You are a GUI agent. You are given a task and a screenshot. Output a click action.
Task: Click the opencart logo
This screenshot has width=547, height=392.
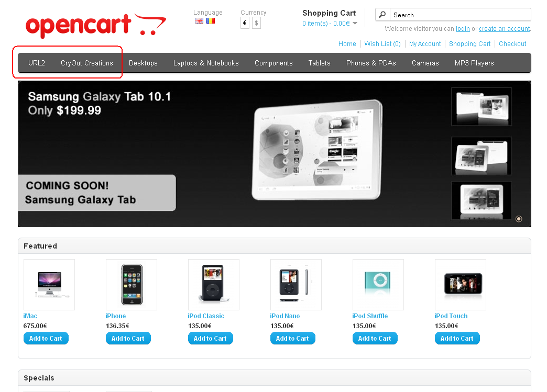pyautogui.click(x=96, y=25)
